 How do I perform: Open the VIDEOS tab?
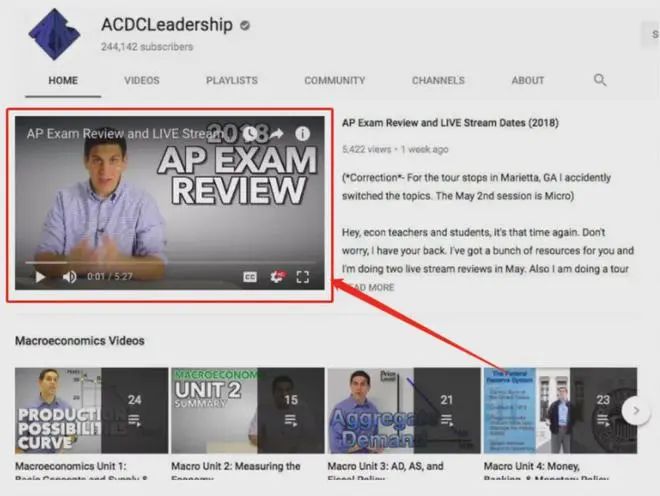pyautogui.click(x=142, y=80)
